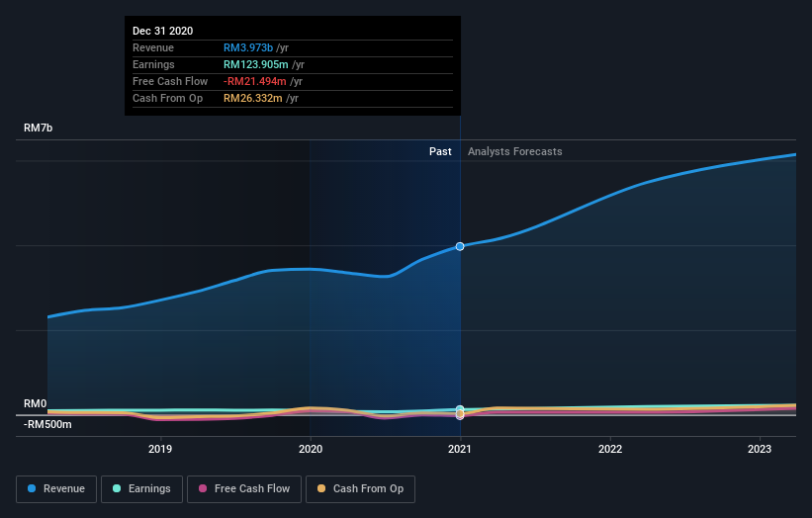Click the -RM21.494m free cash flow value

pyautogui.click(x=255, y=81)
